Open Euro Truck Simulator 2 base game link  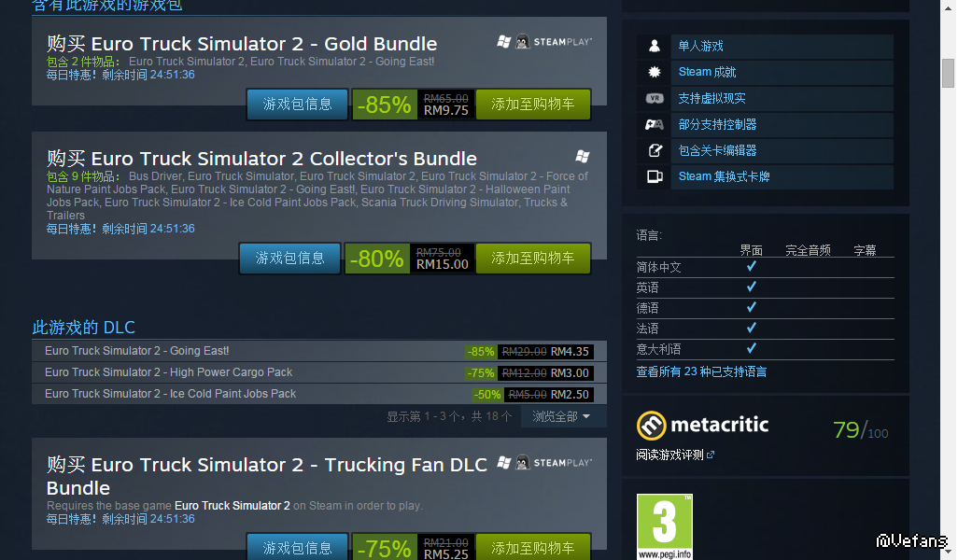232,506
